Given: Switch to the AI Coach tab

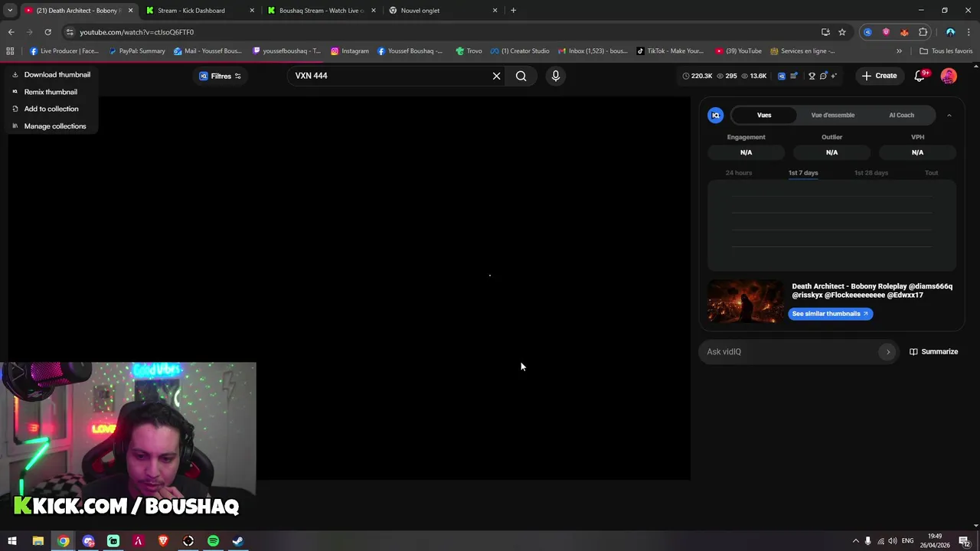Looking at the screenshot, I should (901, 116).
